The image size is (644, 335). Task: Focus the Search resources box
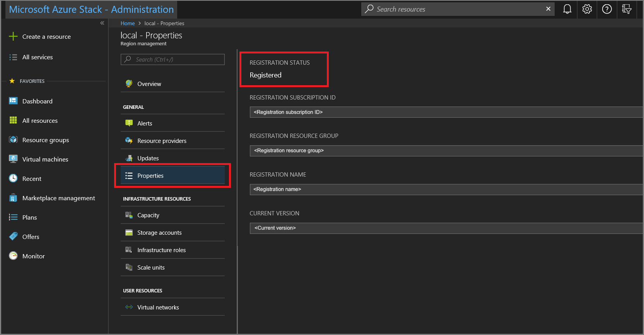456,9
